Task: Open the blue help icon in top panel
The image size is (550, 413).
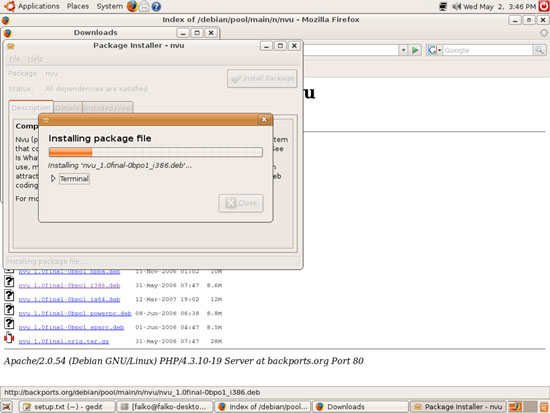Action: (156, 6)
